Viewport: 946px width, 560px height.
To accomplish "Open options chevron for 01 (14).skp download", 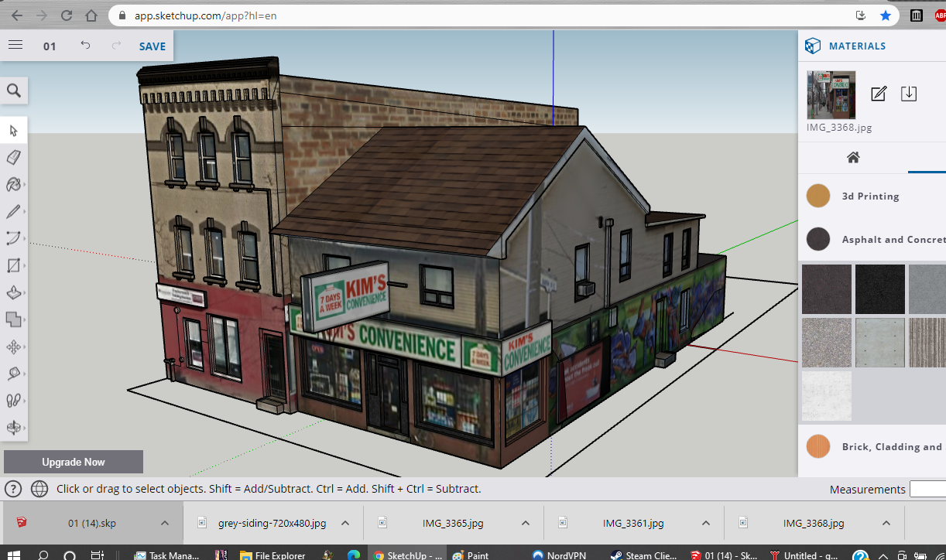I will tap(165, 523).
